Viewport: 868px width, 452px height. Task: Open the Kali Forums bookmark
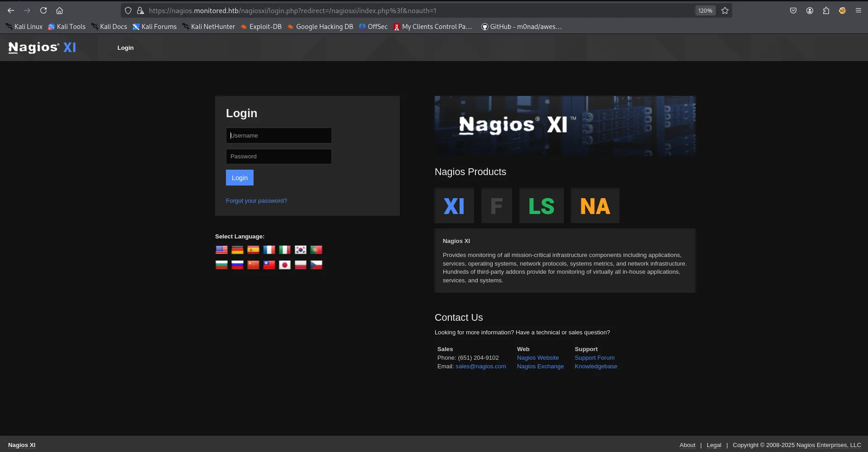154,27
